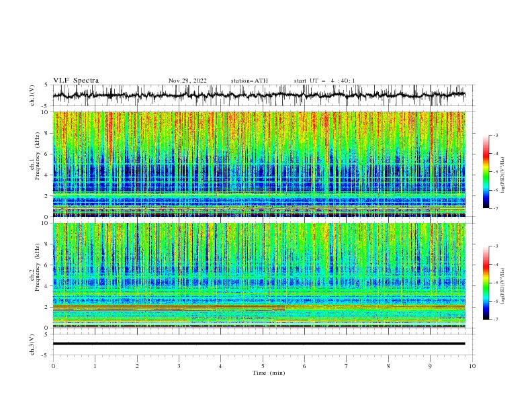Select the "start UT = 4 :40: 1" text
This screenshot has width=532, height=411.
324,81
